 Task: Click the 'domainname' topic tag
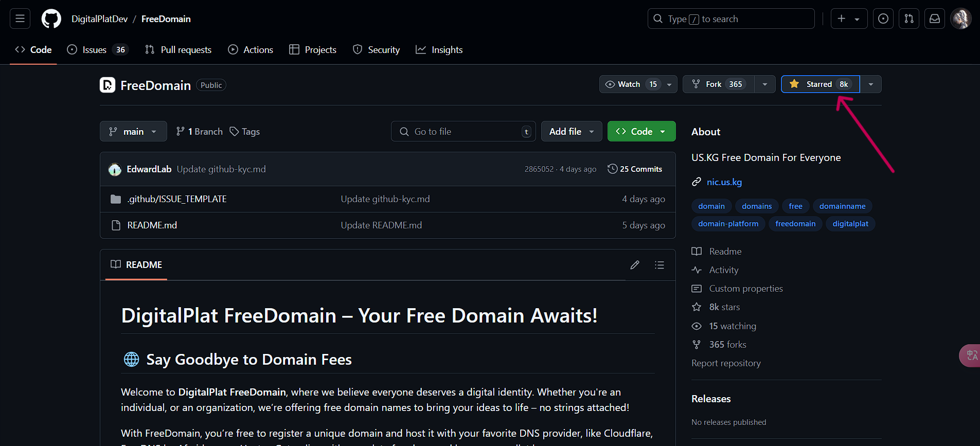click(x=842, y=206)
